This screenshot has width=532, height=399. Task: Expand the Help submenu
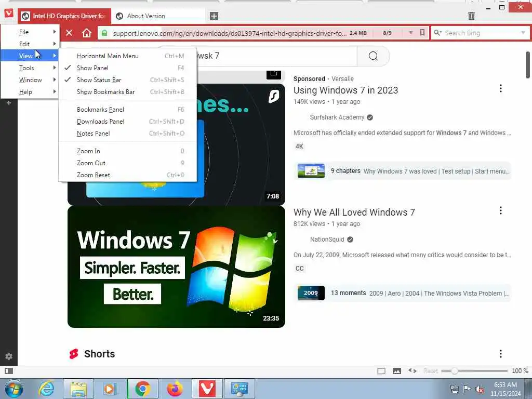point(30,92)
